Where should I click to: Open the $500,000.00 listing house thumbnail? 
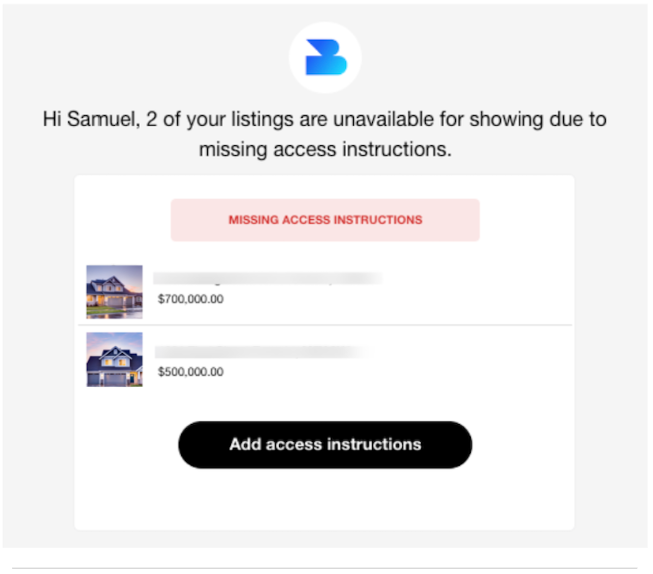click(x=115, y=359)
